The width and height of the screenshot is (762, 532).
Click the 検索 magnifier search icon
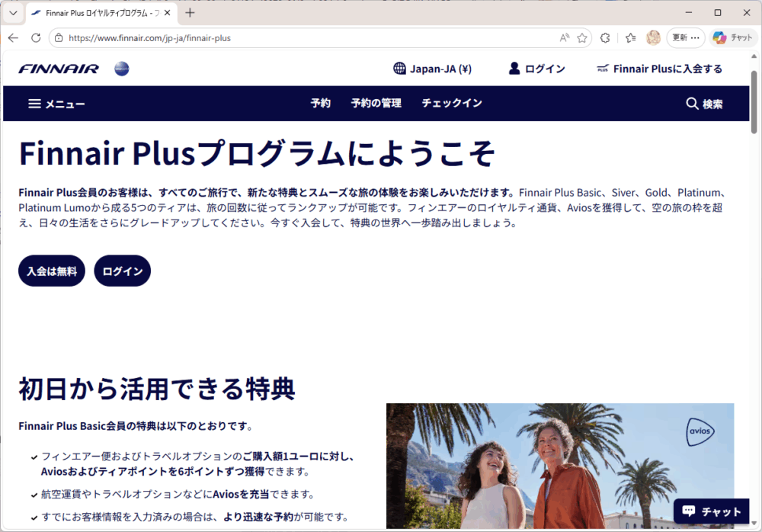point(692,104)
